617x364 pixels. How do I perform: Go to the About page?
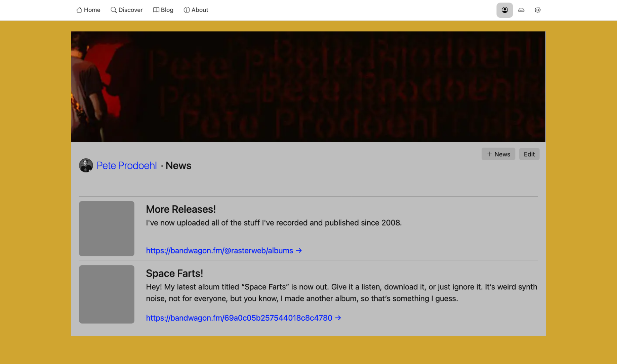[199, 10]
